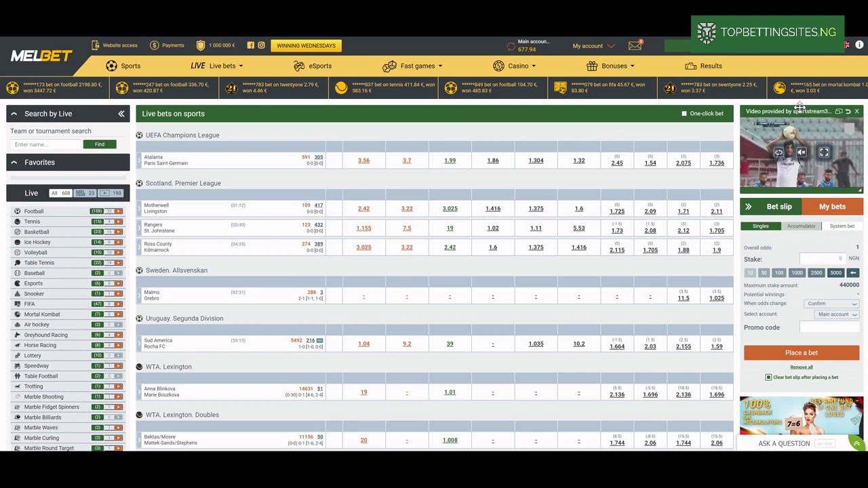Image resolution: width=868 pixels, height=488 pixels.
Task: Click Volleyball video stream icon
Action: pyautogui.click(x=118, y=253)
